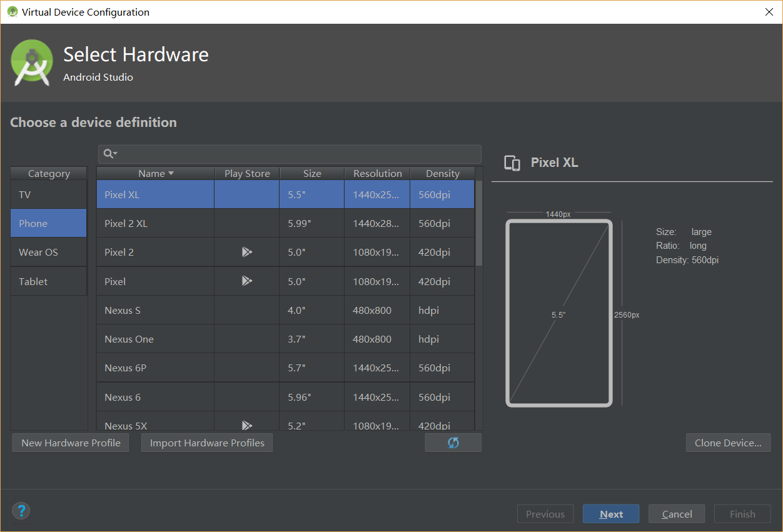Click Nexus S 480x800 resolution cell
Viewport: 783px width, 532px height.
[x=377, y=310]
